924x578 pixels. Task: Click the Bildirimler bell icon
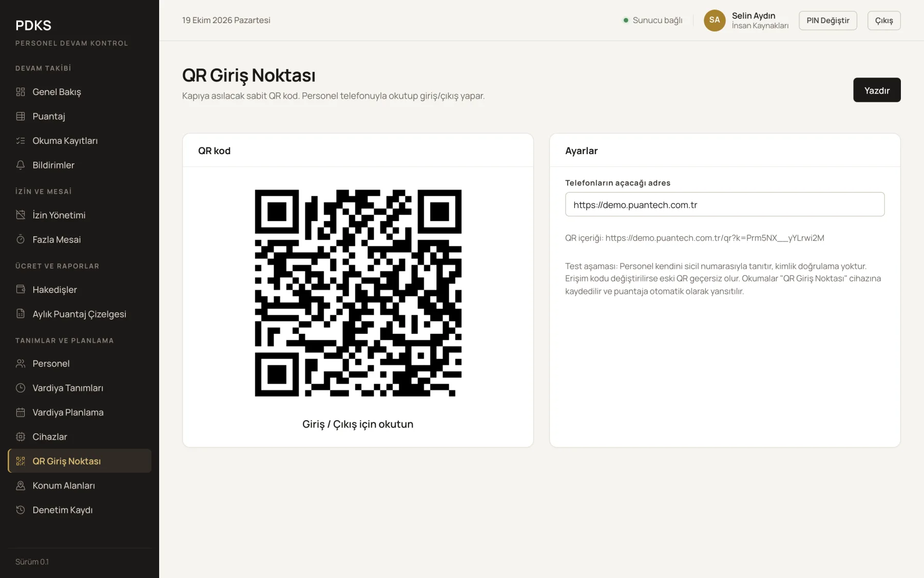coord(21,165)
